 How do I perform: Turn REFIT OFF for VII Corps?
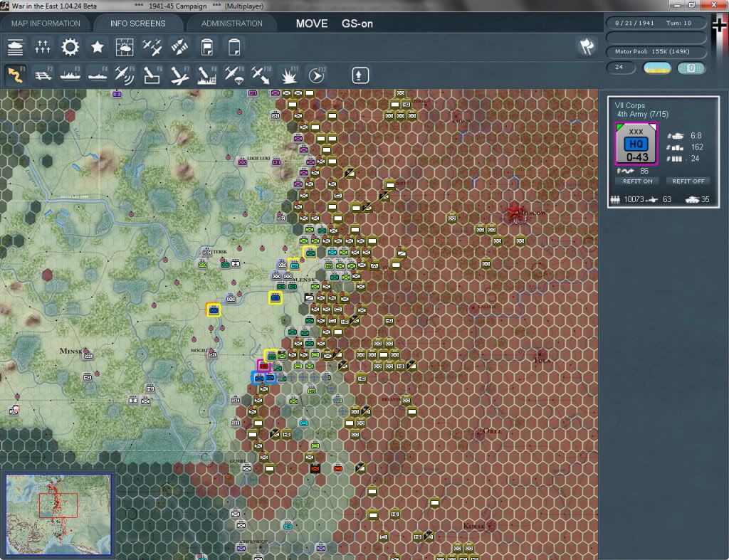coord(688,181)
